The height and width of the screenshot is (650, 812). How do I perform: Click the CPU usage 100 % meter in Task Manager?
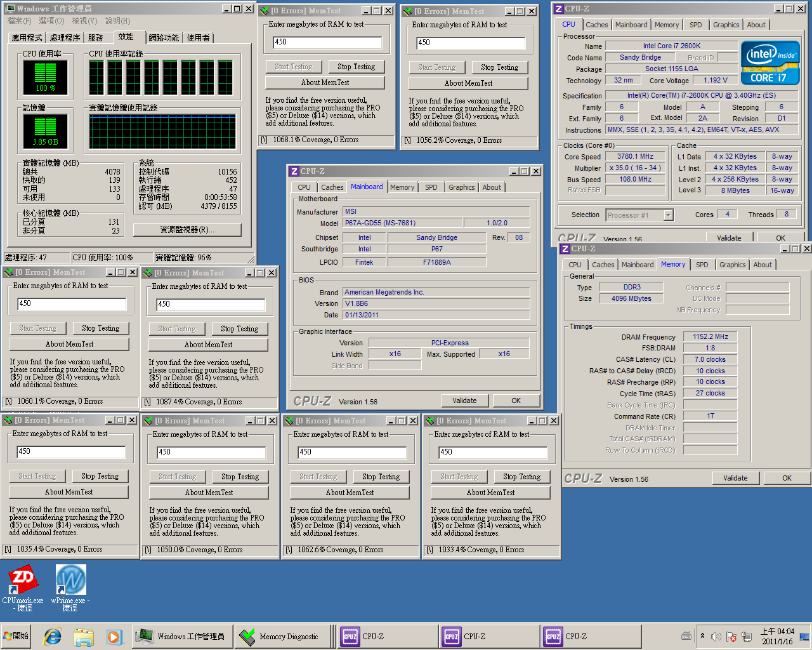click(x=45, y=78)
